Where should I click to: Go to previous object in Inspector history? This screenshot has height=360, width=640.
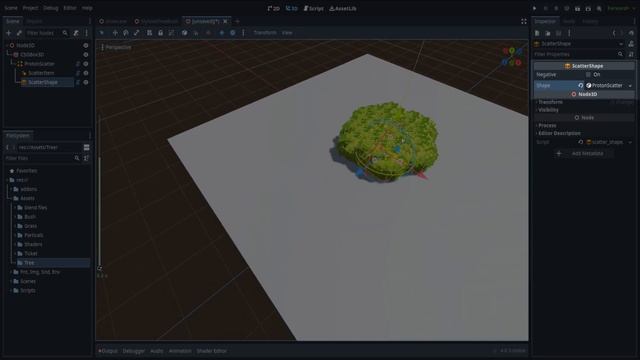point(613,33)
